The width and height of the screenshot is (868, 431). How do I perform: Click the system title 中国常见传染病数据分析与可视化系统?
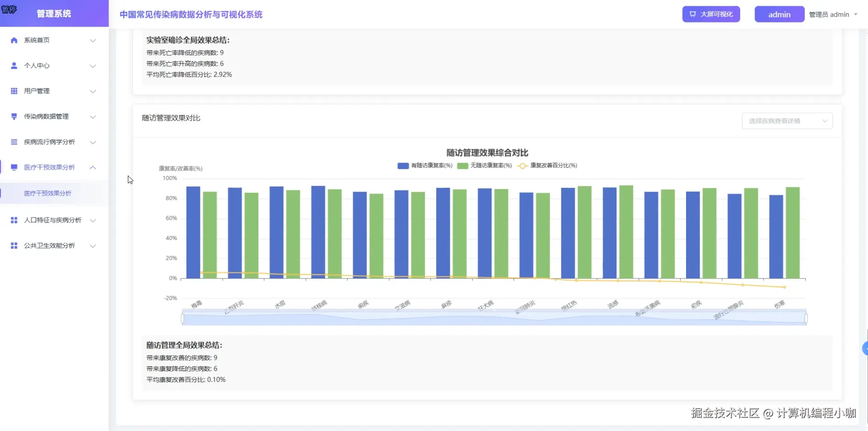click(191, 15)
